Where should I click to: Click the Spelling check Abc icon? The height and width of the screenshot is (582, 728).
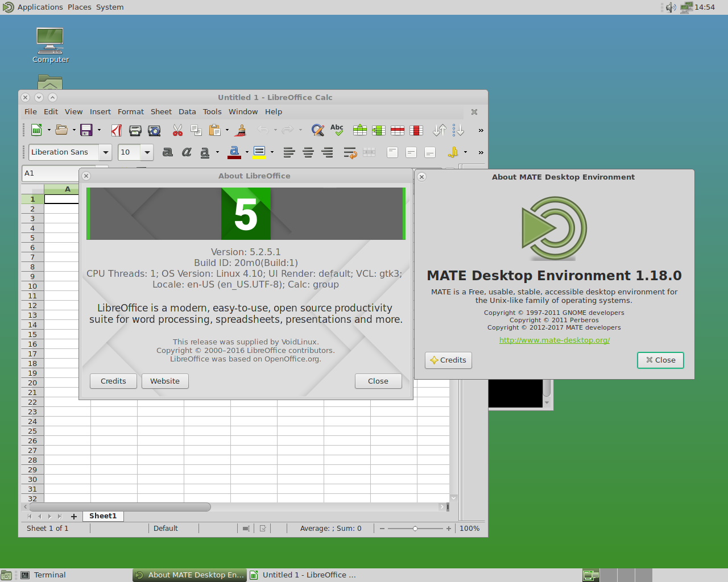pos(337,130)
